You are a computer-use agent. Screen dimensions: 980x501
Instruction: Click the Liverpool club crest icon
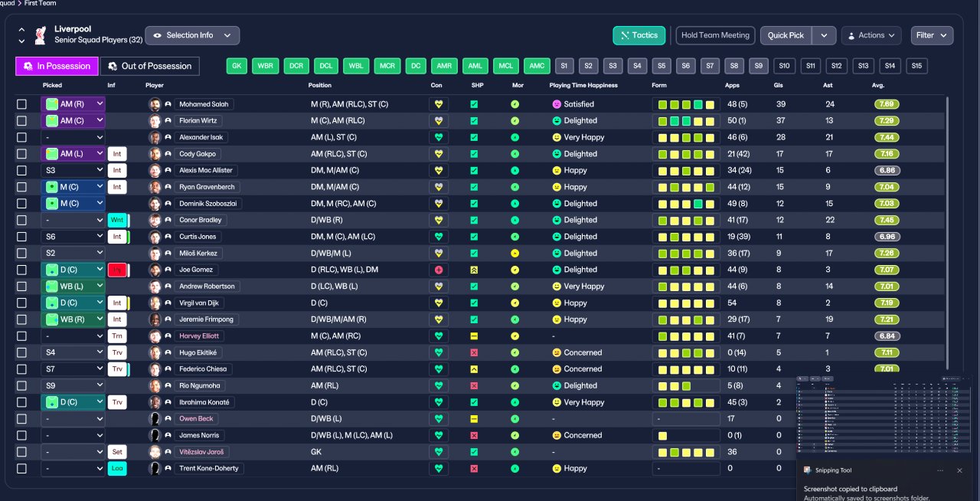point(41,35)
